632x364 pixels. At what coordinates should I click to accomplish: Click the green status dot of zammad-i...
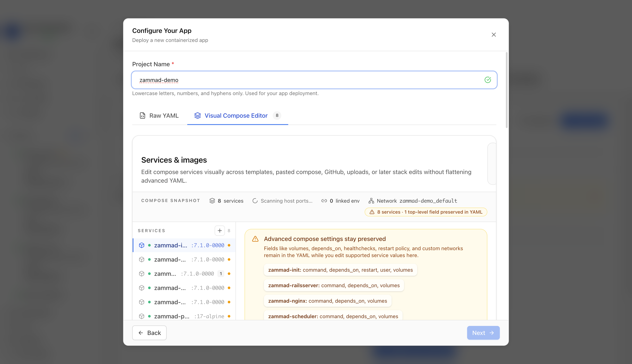click(x=149, y=245)
